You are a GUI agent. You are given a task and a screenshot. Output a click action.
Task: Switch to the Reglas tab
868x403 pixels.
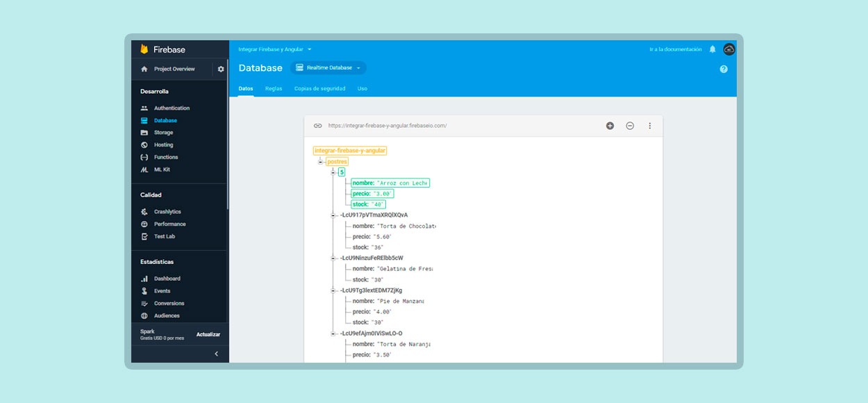(274, 89)
